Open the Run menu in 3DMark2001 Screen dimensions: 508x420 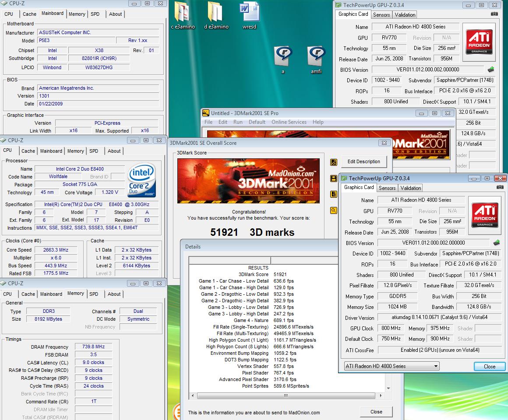tap(238, 122)
